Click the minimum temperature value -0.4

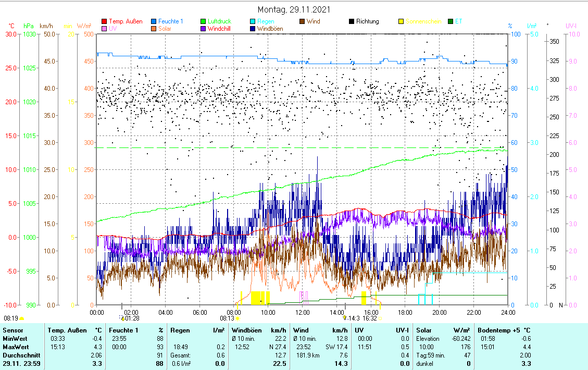pos(97,339)
